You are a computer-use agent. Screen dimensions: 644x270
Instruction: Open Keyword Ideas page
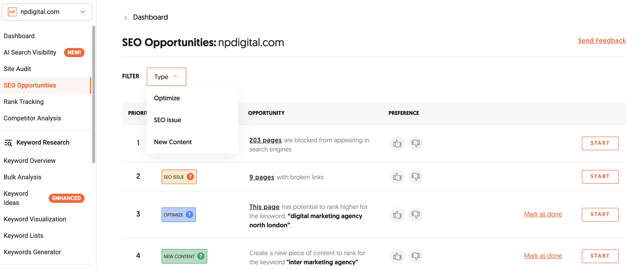[x=16, y=198]
